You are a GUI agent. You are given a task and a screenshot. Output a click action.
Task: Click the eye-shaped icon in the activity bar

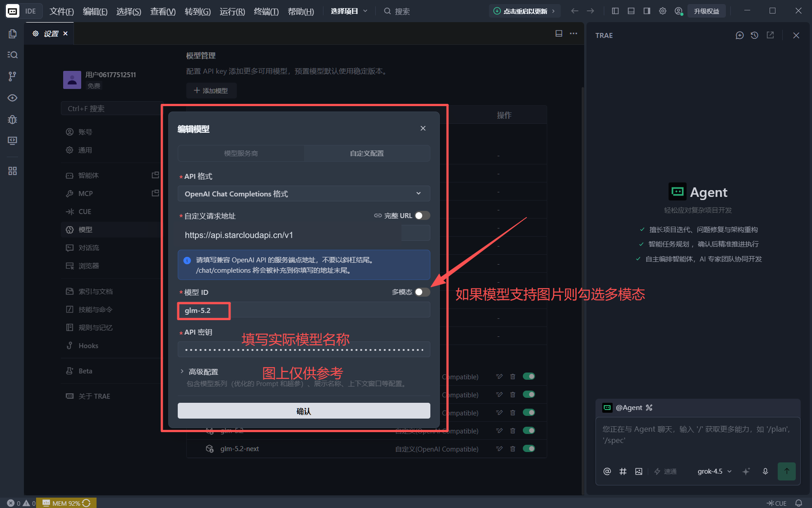pyautogui.click(x=12, y=98)
